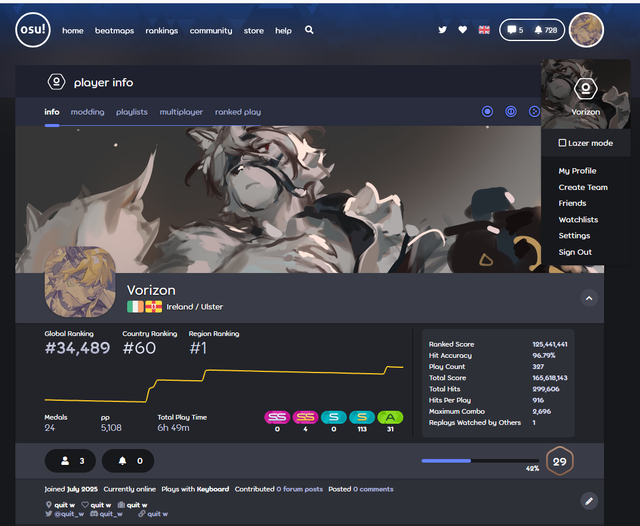Screen dimensions: 640x526
Task: Click Sign Out in user menu
Action: coord(575,252)
